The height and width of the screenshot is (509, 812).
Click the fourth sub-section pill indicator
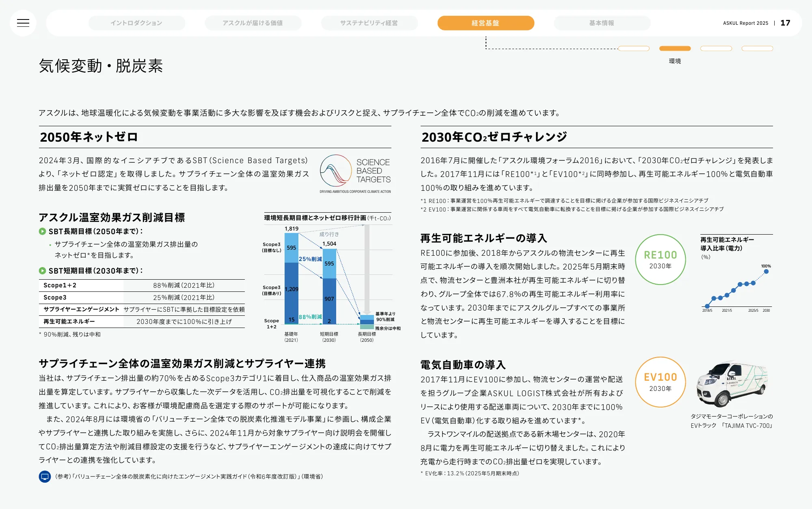click(757, 49)
